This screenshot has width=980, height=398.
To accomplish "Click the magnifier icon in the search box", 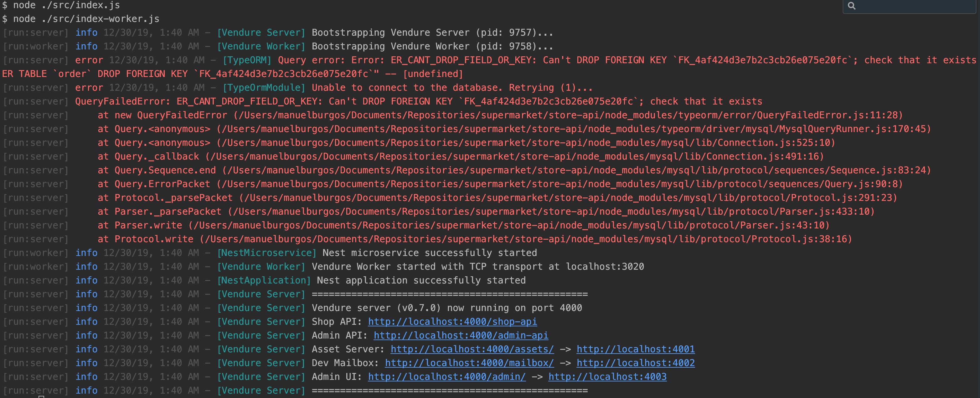I will (x=851, y=6).
